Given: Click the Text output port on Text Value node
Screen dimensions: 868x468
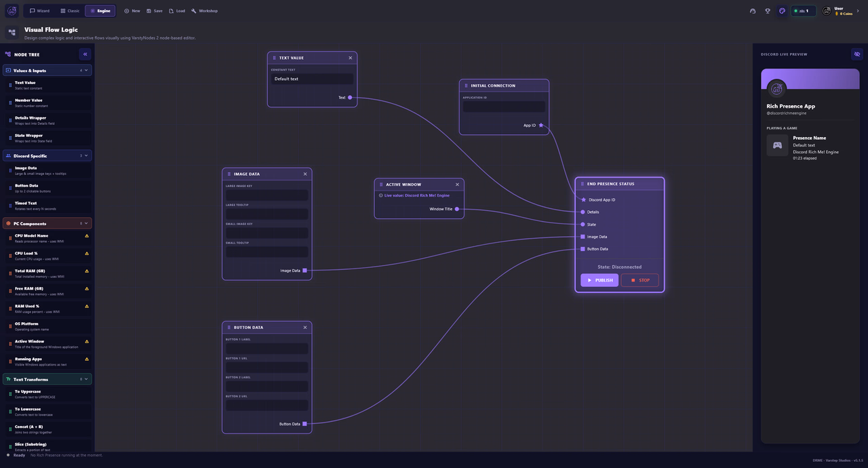Looking at the screenshot, I should coord(350,98).
